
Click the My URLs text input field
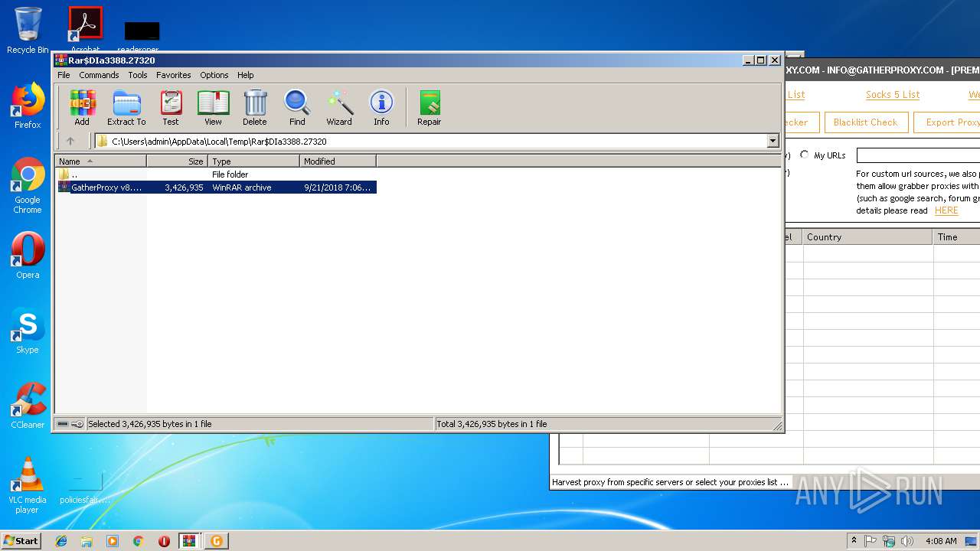point(918,155)
